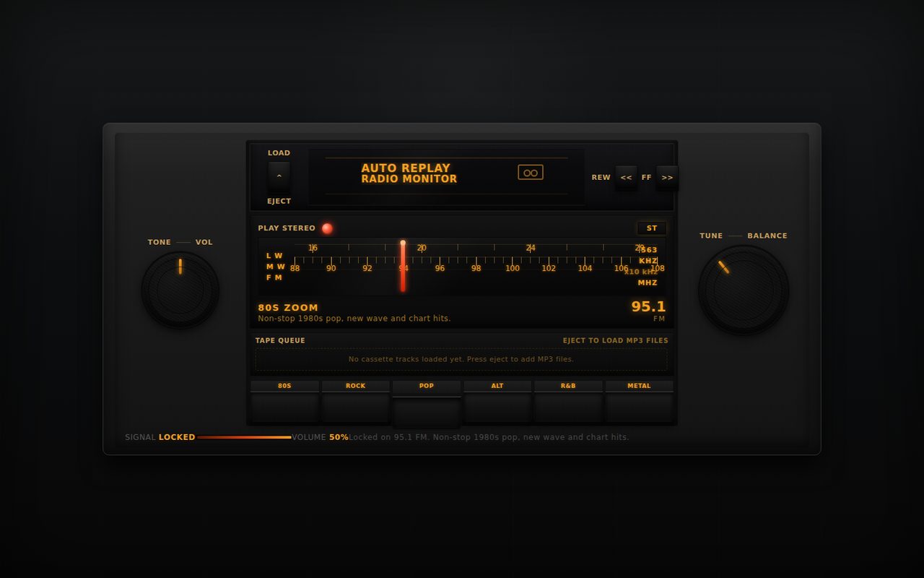Click the station description under 80S ZOOM

[x=354, y=319]
